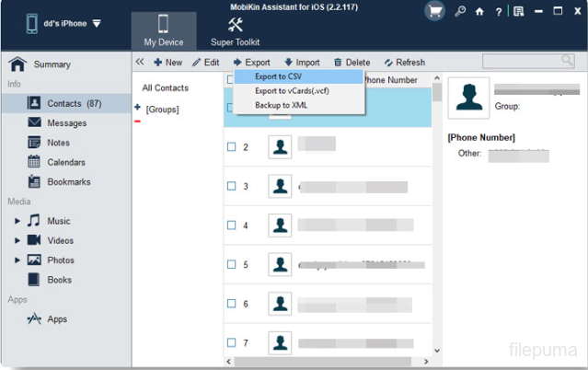Open the home icon in title bar
The height and width of the screenshot is (370, 588).
pos(479,12)
